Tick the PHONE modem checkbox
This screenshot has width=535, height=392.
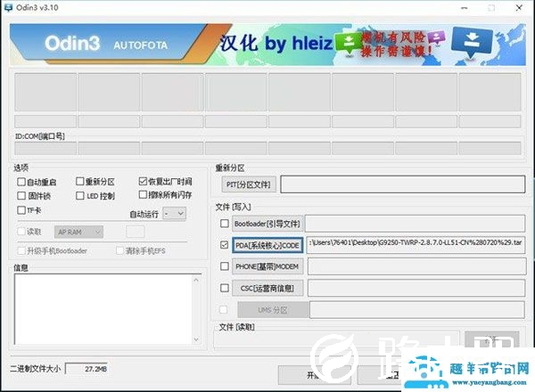[225, 266]
